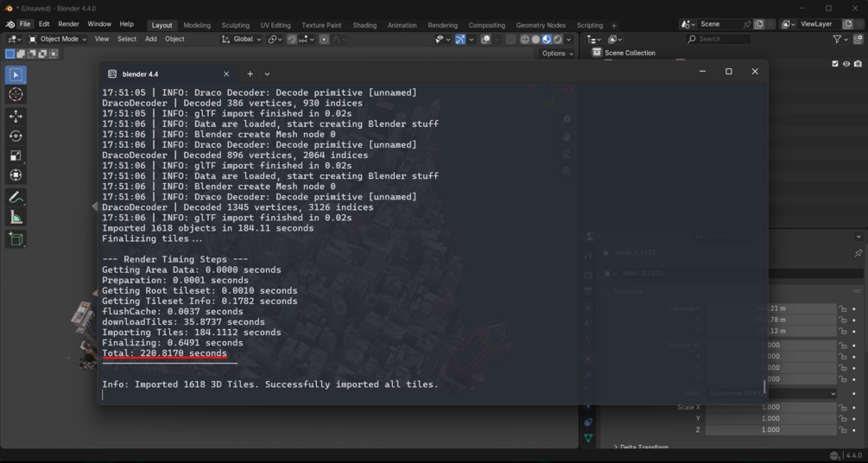The width and height of the screenshot is (868, 463).
Task: Pin the properties editor context
Action: [858, 253]
